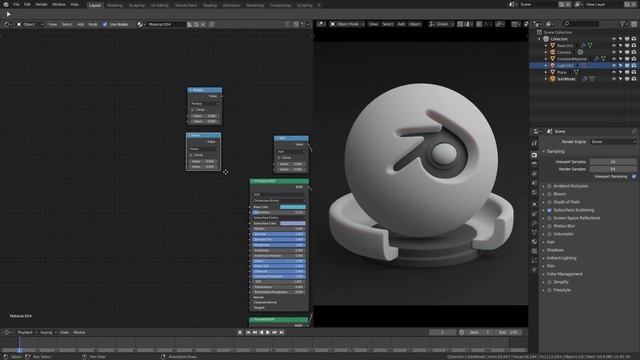
Task: Enable Depth of Field checkbox
Action: [x=549, y=202]
